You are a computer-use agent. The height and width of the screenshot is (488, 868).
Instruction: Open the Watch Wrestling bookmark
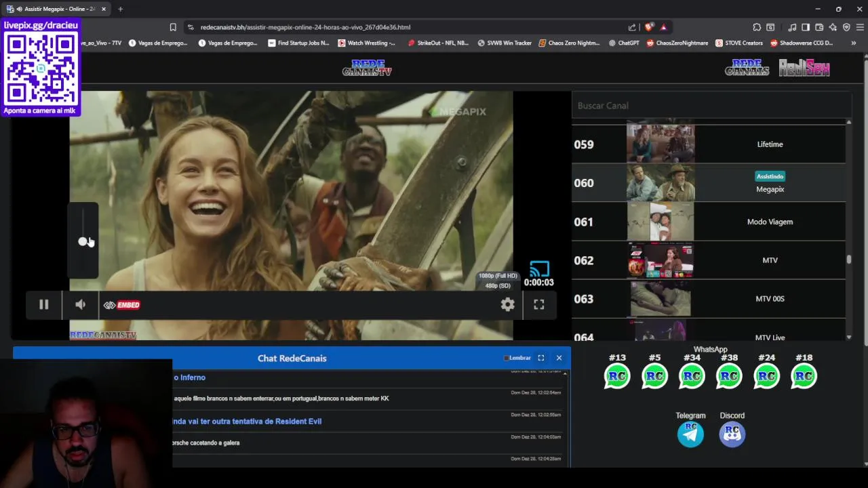366,43
